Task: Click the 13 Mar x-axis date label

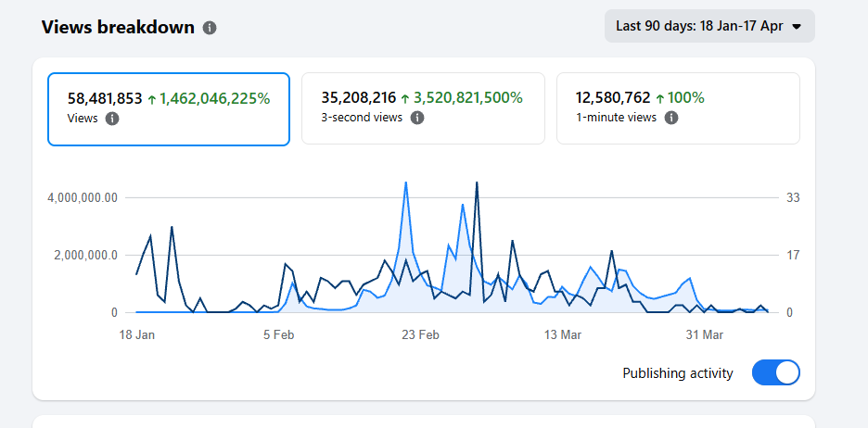Action: tap(563, 334)
